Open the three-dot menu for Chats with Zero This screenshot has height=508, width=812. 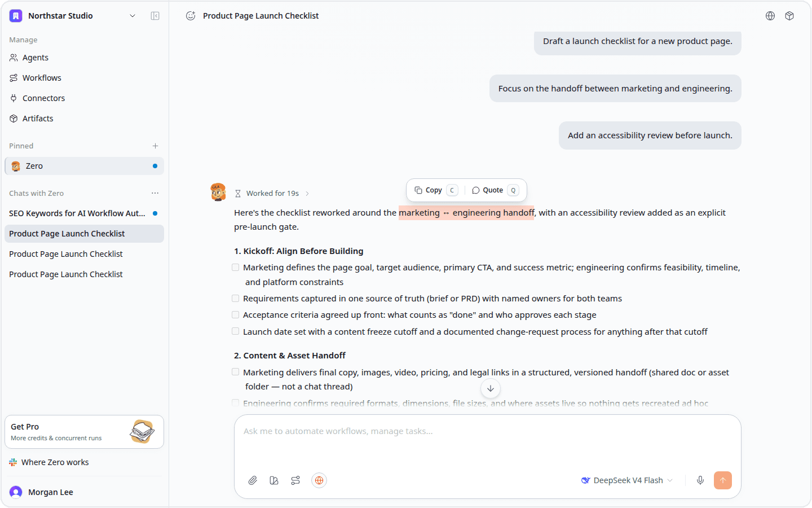[x=155, y=193]
